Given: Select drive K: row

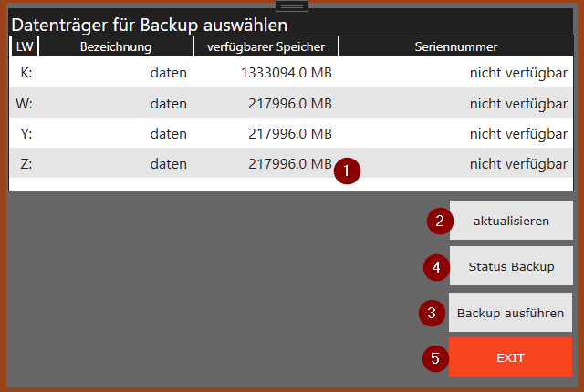Looking at the screenshot, I should (291, 72).
